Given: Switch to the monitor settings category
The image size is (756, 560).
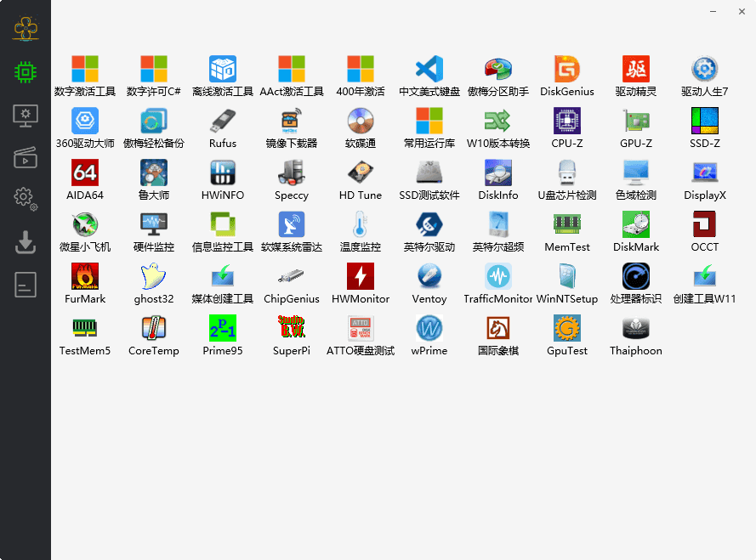Looking at the screenshot, I should [26, 115].
